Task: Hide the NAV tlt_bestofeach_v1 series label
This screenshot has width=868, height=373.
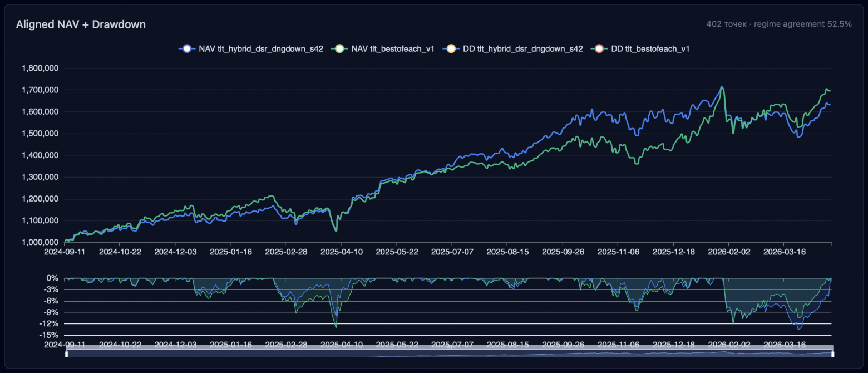Action: coord(394,49)
